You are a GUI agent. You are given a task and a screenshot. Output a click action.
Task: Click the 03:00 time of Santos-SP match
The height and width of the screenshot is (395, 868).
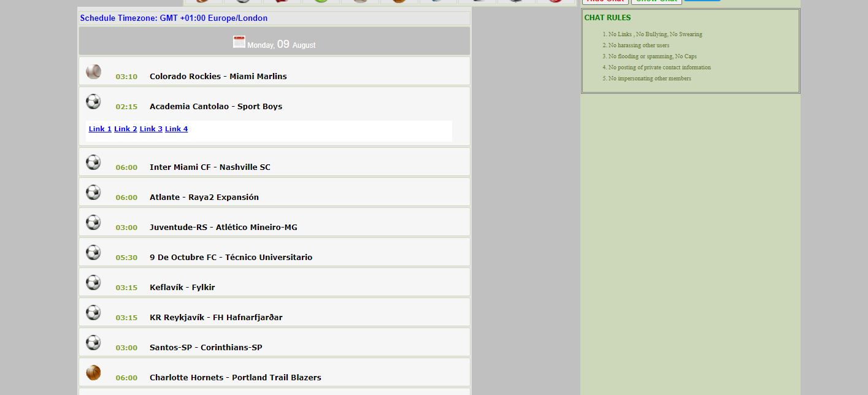(126, 348)
